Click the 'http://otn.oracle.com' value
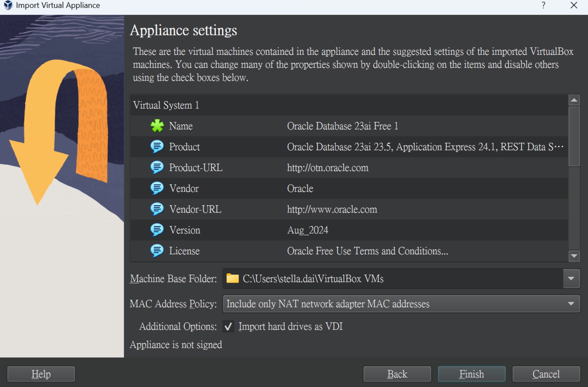 coord(328,168)
